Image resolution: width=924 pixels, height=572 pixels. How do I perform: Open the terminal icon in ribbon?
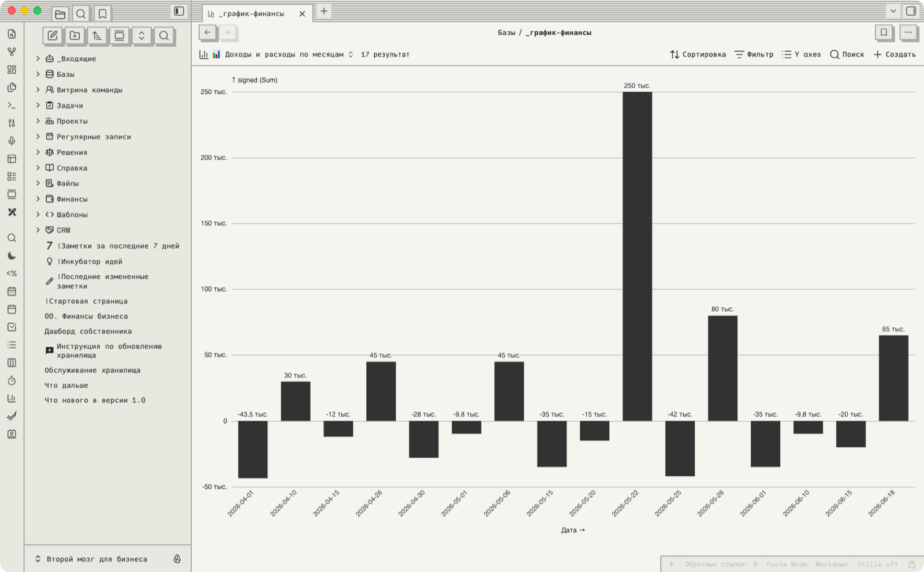coord(12,106)
